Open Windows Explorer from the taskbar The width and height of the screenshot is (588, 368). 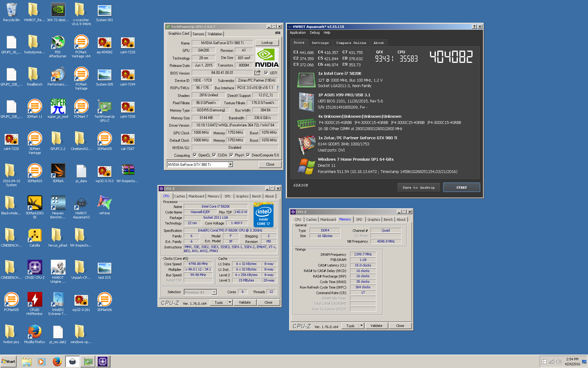pyautogui.click(x=27, y=362)
